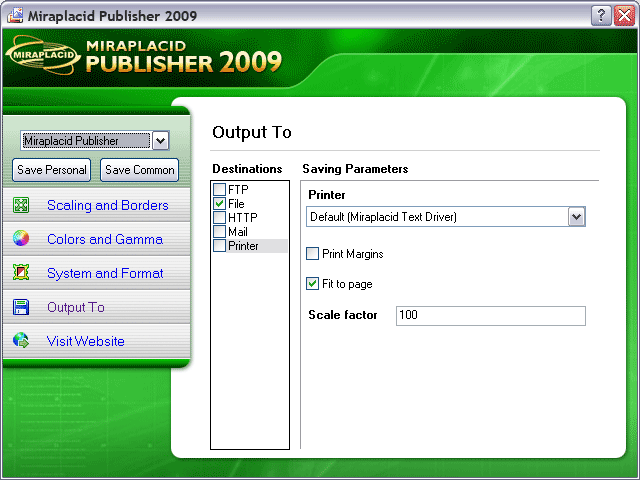This screenshot has width=640, height=480.
Task: Open the Scaling and Borders section
Action: (108, 205)
